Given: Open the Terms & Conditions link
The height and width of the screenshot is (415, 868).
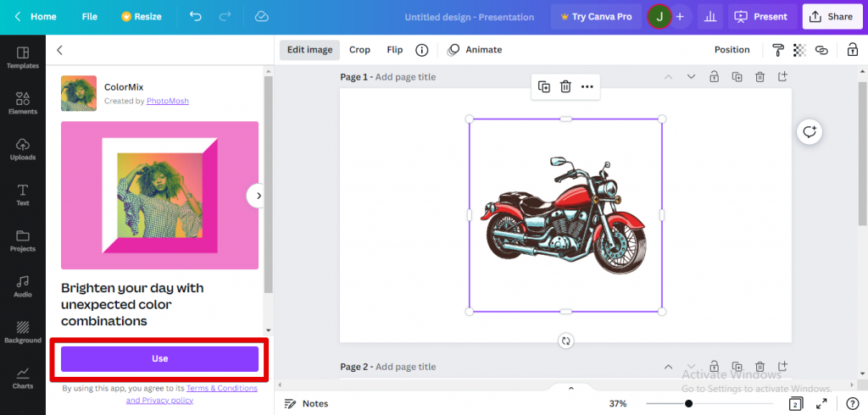Looking at the screenshot, I should coord(221,388).
